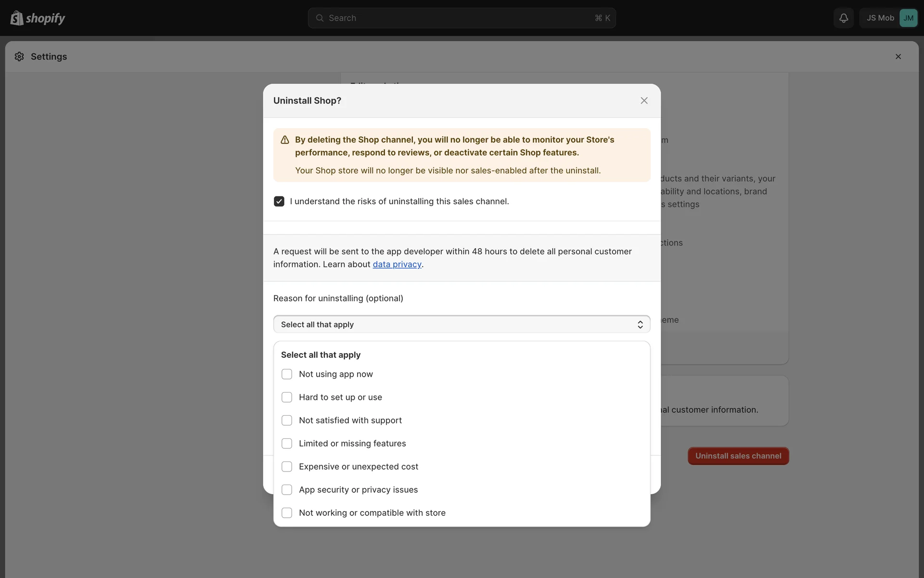Tick Expensive or unexpected cost
Screen dimensions: 924x578
coord(287,467)
